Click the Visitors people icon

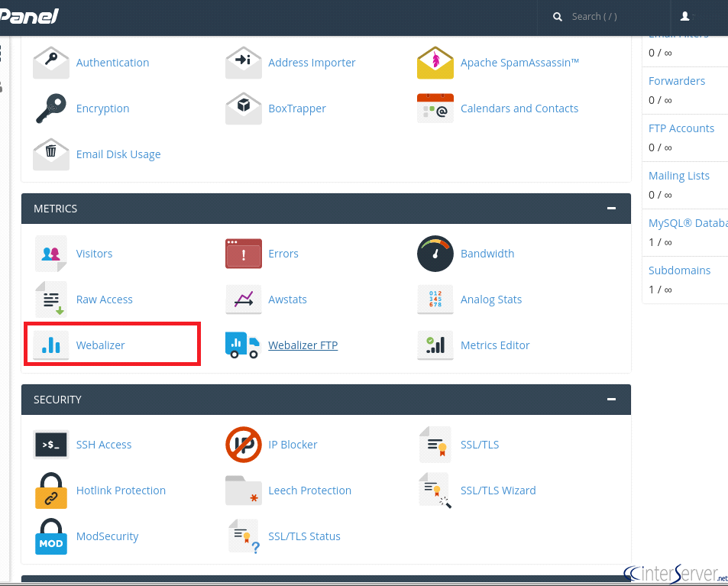coord(51,254)
